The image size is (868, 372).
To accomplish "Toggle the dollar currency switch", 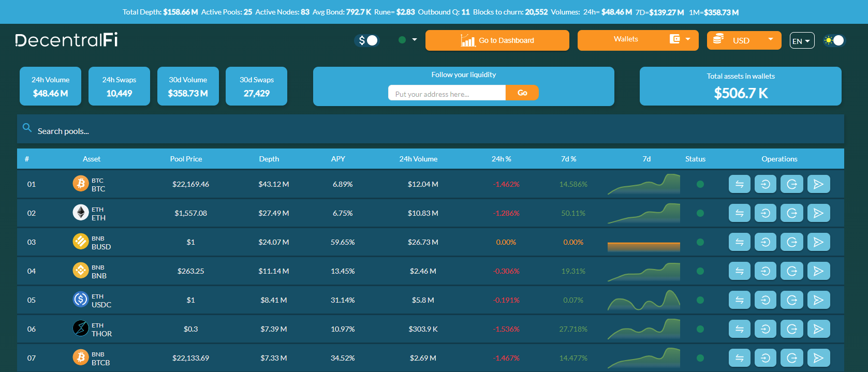I will coord(367,40).
